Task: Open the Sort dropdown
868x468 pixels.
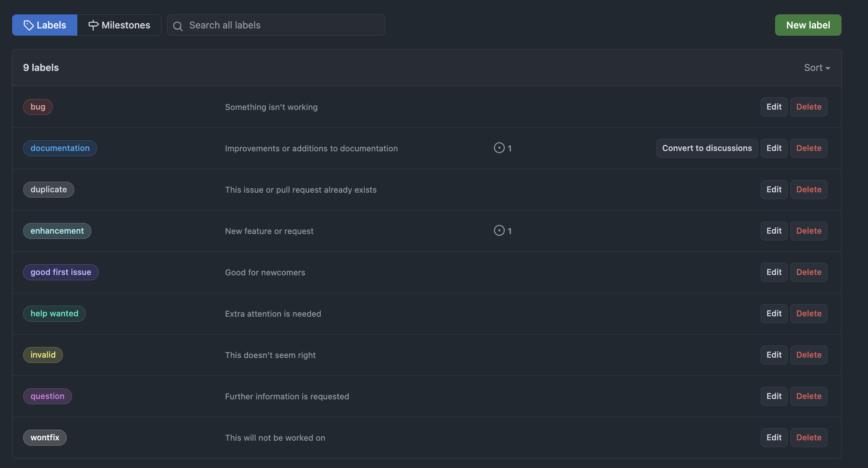Action: 817,68
